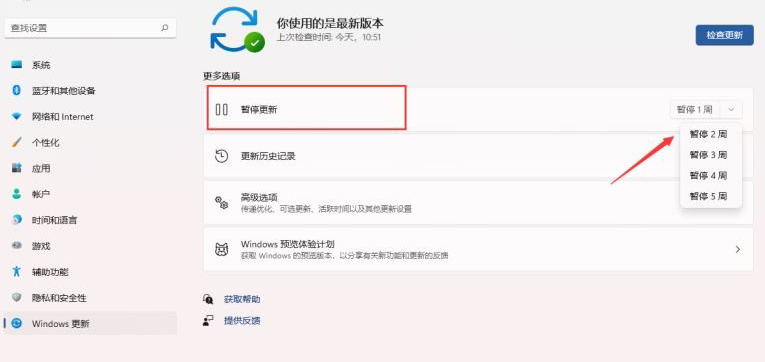Click the gears icon beside 高级选项
The width and height of the screenshot is (765, 362).
tap(221, 202)
